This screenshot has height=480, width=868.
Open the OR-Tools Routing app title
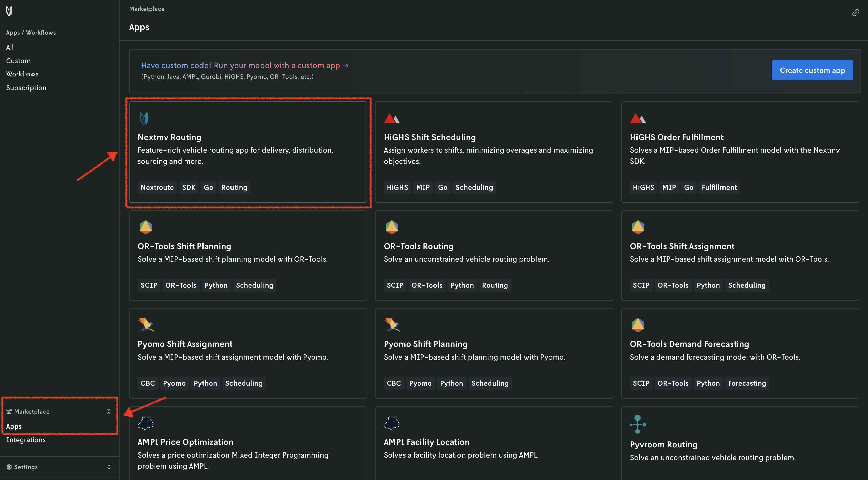coord(419,246)
